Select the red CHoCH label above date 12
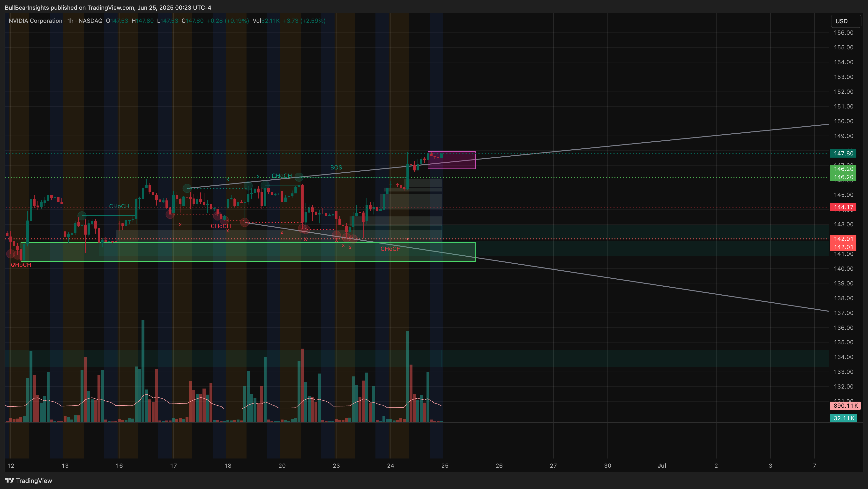The image size is (868, 489). click(21, 265)
